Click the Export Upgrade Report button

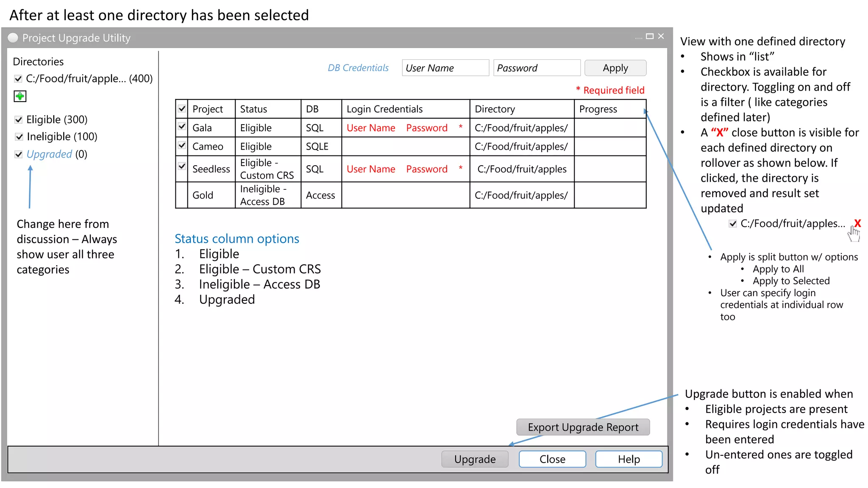pyautogui.click(x=583, y=427)
